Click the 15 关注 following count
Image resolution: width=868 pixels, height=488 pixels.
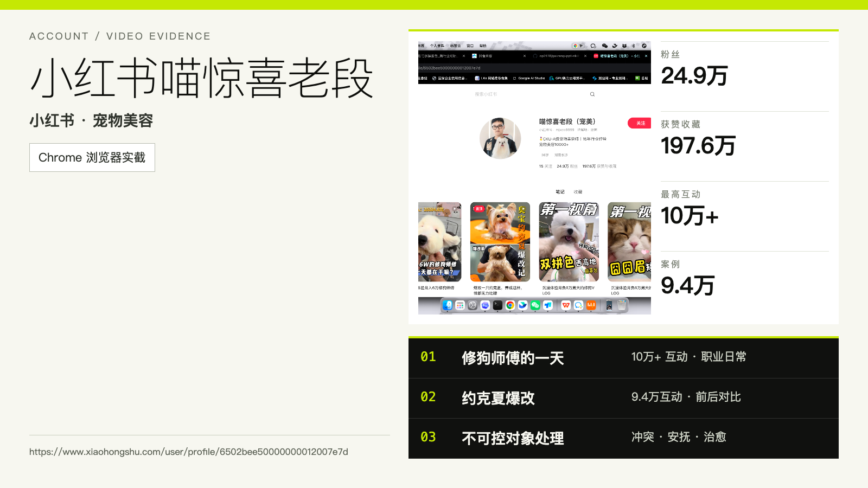tap(545, 166)
